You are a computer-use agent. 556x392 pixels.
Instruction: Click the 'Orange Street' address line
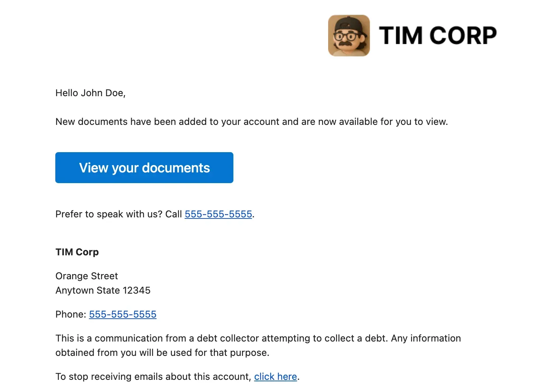(87, 276)
